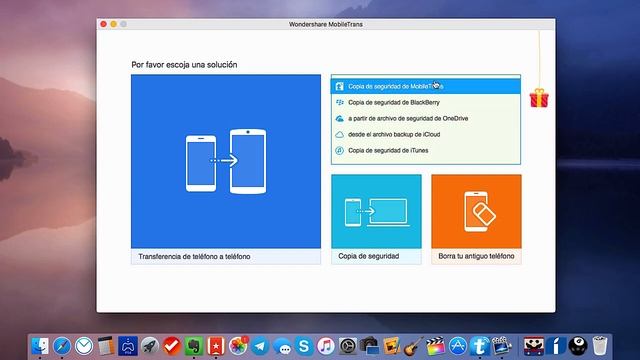Click the iTunes music note icon in list
Image resolution: width=640 pixels, height=360 pixels.
340,150
